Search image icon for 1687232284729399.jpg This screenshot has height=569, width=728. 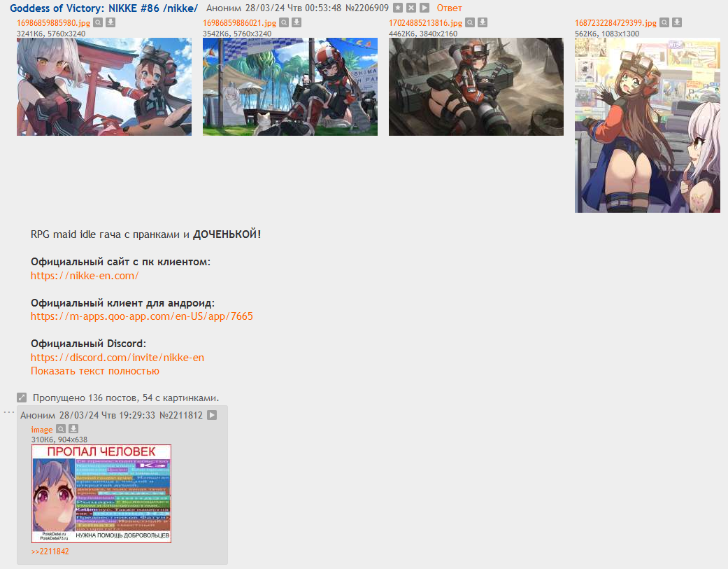coord(665,22)
